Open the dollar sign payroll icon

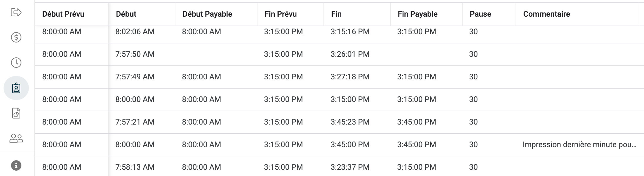pyautogui.click(x=16, y=37)
